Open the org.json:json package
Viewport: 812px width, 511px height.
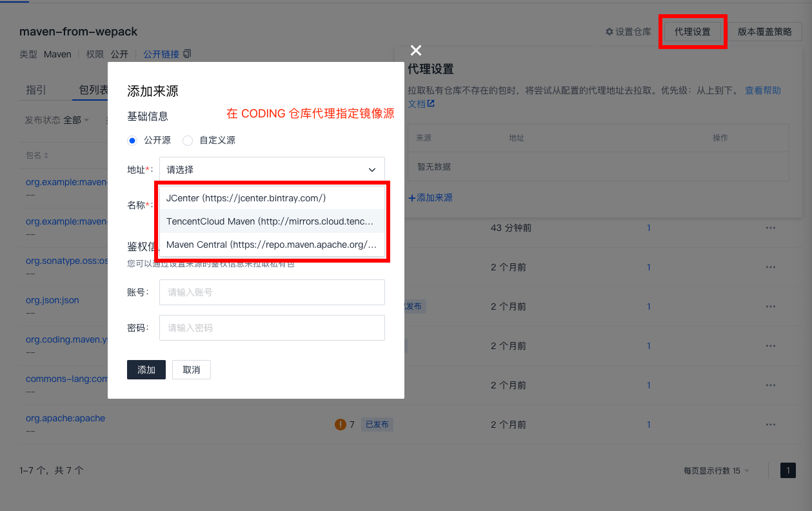(x=52, y=300)
